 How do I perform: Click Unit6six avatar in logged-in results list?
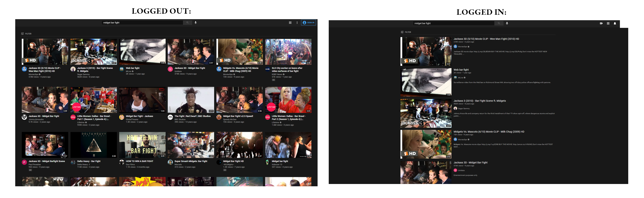pyautogui.click(x=455, y=170)
